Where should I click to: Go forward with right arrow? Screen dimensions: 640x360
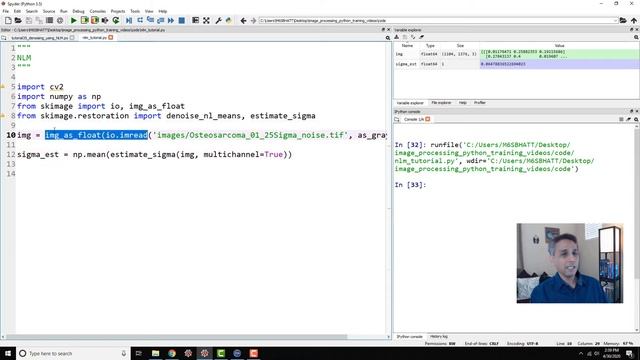(253, 20)
